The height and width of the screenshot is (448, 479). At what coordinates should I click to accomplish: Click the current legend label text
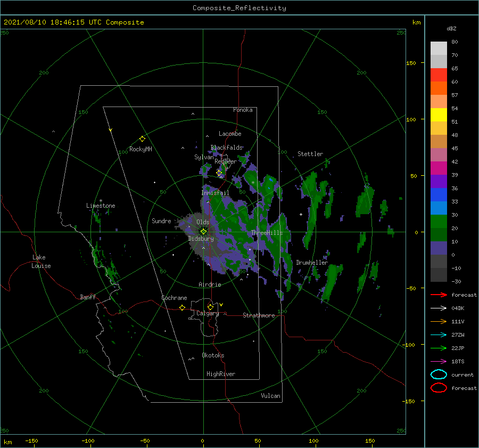tap(463, 375)
